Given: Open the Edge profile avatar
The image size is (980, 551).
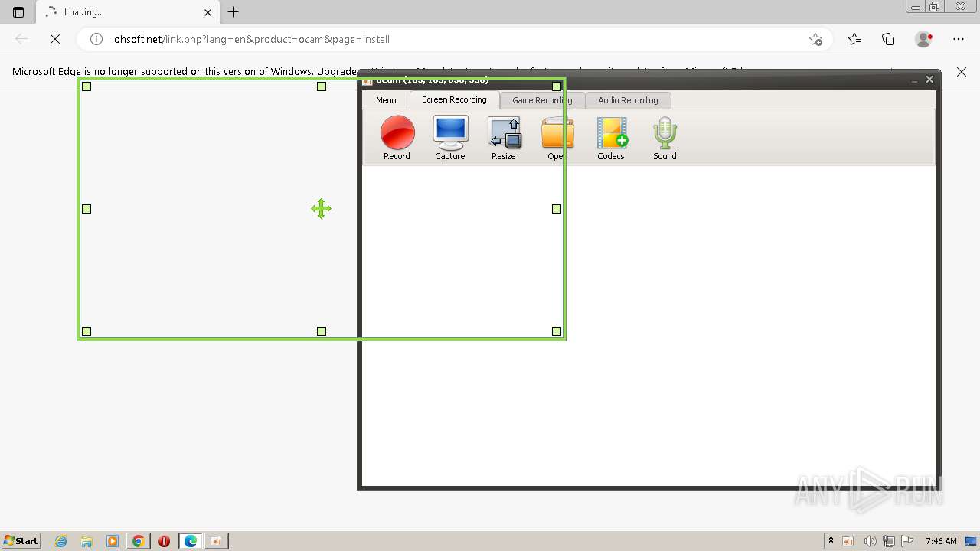Looking at the screenshot, I should (924, 39).
